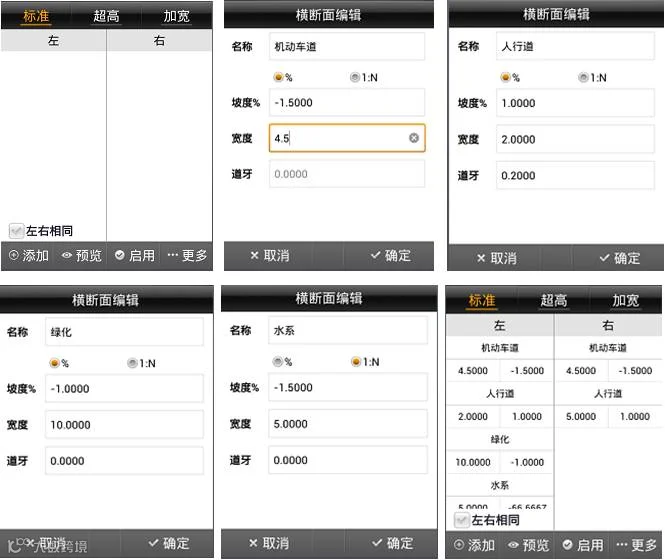Focus the 名称 field containing 绿化
Screen dimensions: 665x560
(x=124, y=332)
